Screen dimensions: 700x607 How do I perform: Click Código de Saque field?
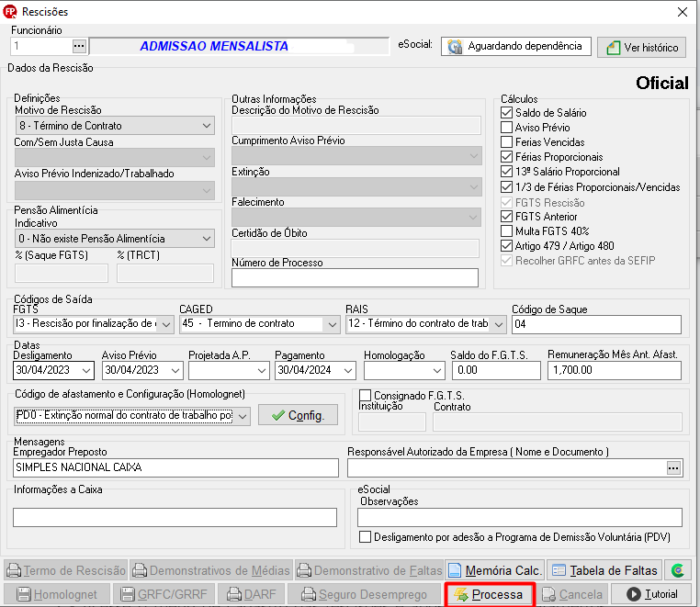596,324
